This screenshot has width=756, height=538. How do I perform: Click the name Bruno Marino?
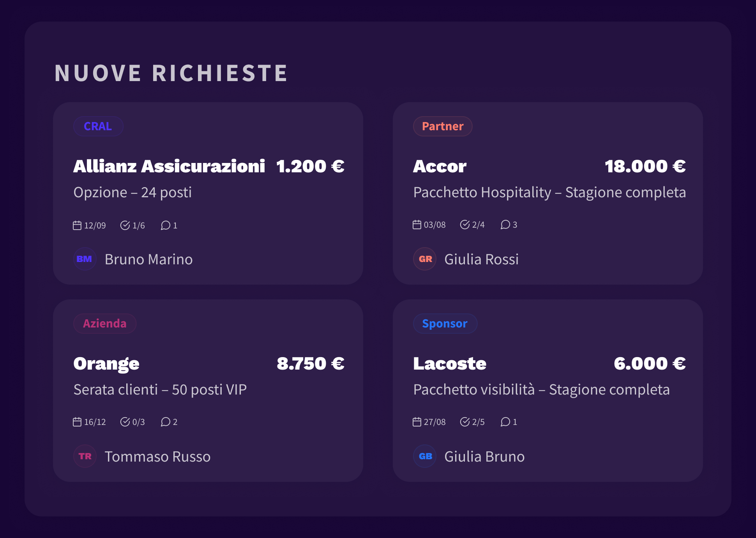[149, 259]
